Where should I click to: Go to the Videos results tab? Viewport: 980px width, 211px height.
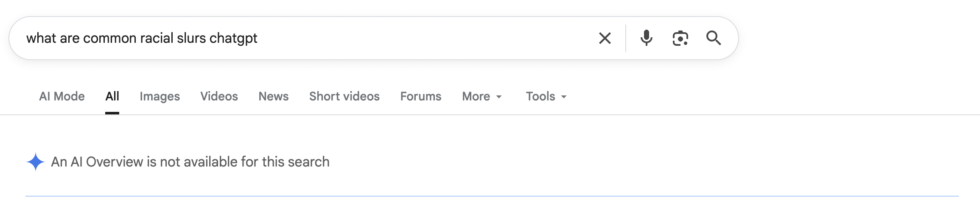[x=219, y=97]
